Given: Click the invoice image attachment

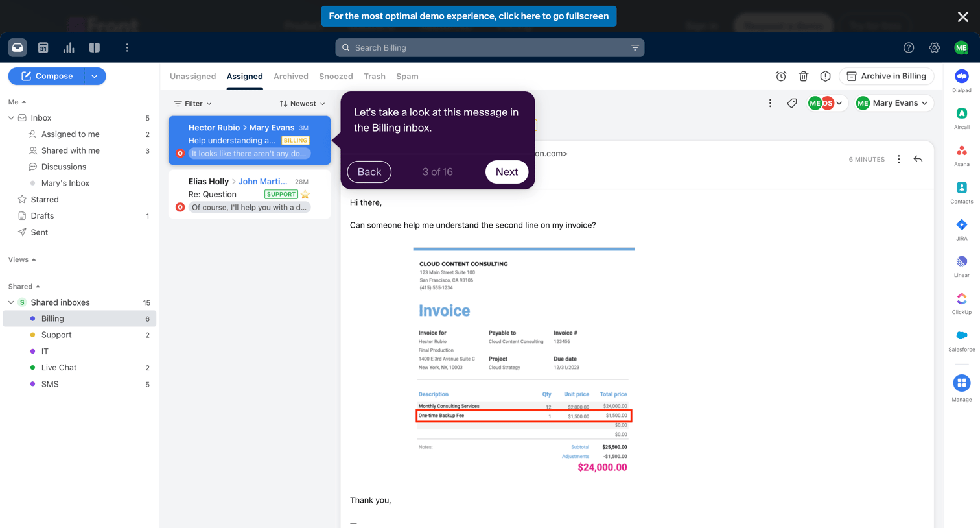Looking at the screenshot, I should pos(524,361).
